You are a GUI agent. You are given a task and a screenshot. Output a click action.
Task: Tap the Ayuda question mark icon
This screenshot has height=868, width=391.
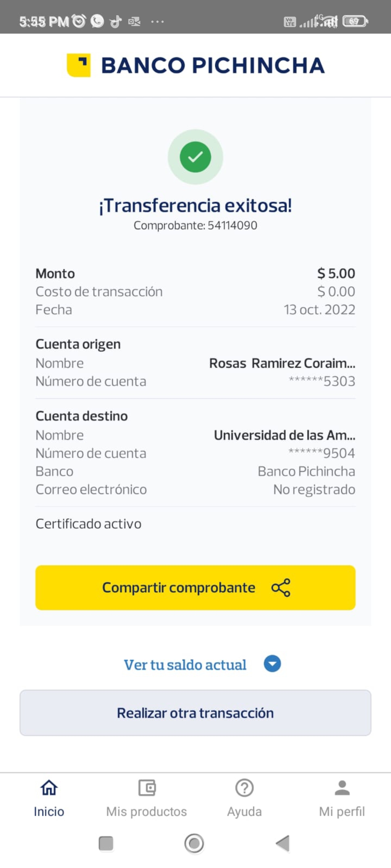point(244,788)
